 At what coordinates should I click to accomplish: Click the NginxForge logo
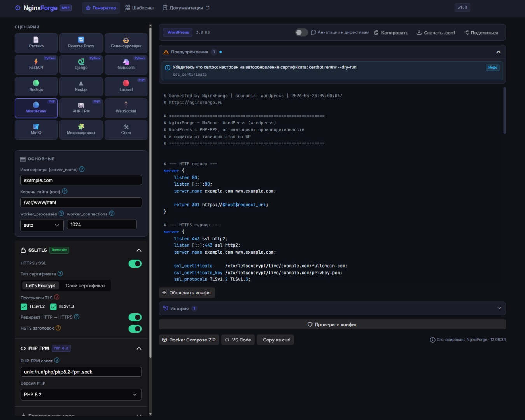click(36, 8)
